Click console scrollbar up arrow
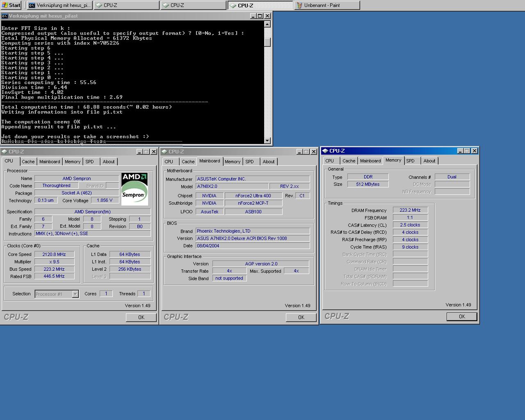This screenshot has height=420, width=525. click(x=267, y=24)
